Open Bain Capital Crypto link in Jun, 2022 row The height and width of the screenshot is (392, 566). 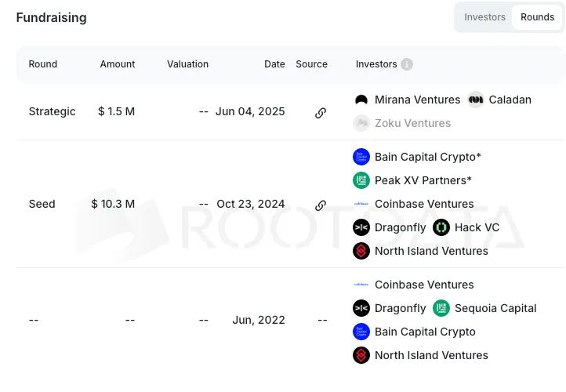coord(425,332)
